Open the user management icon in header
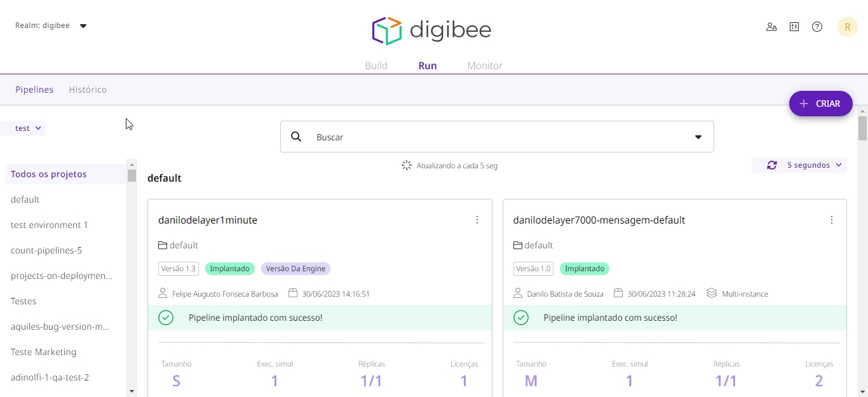 tap(771, 27)
